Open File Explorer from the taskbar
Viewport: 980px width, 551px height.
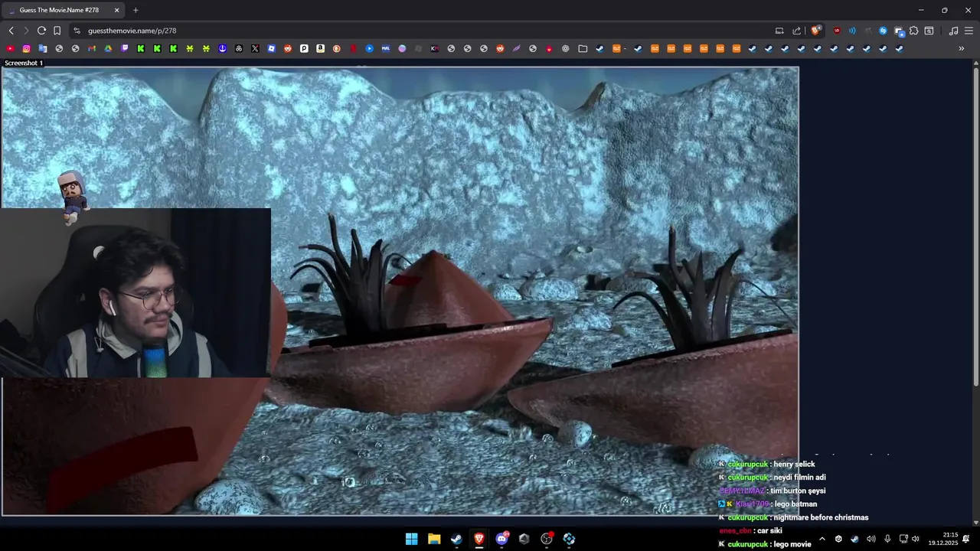[x=434, y=539]
